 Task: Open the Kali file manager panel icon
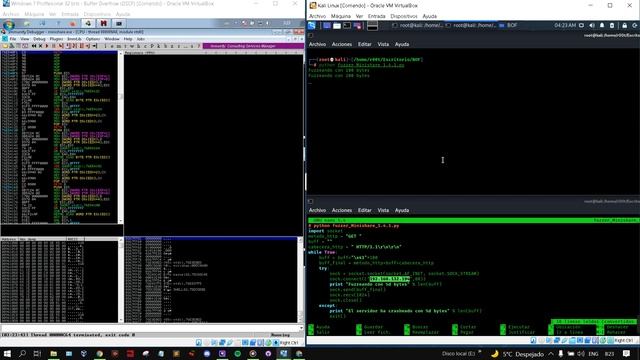[x=337, y=25]
